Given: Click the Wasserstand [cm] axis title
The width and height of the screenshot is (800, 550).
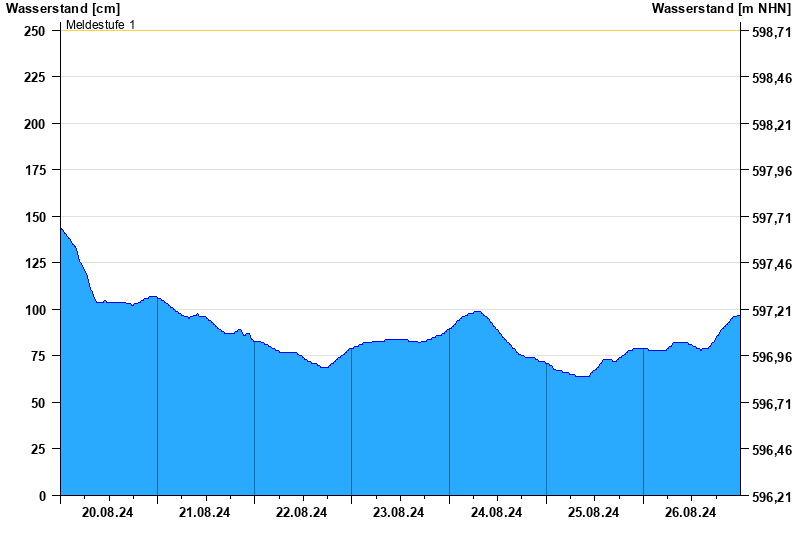Looking at the screenshot, I should click(x=62, y=8).
